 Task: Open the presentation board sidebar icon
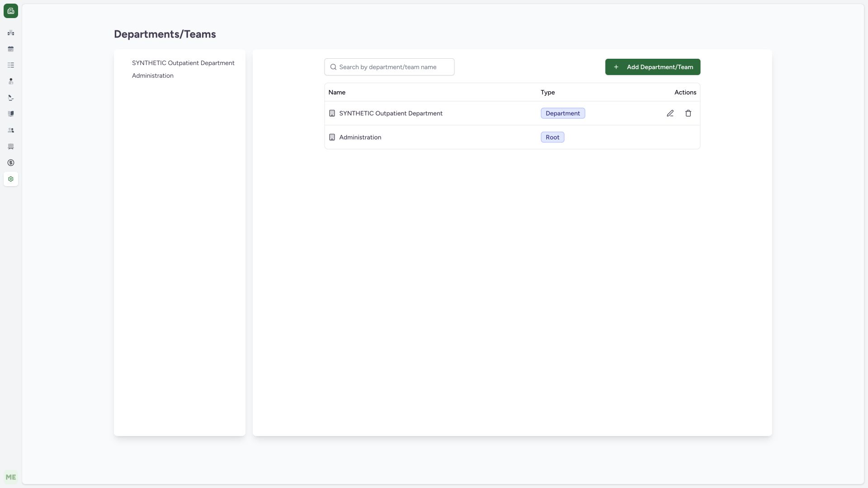pos(11,146)
